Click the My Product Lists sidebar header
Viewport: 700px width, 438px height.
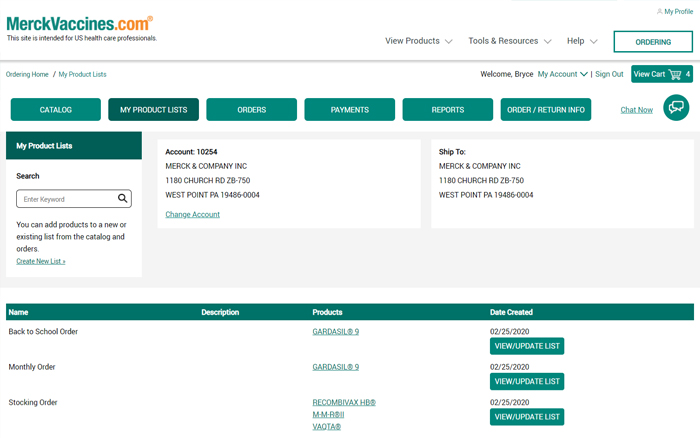[74, 146]
